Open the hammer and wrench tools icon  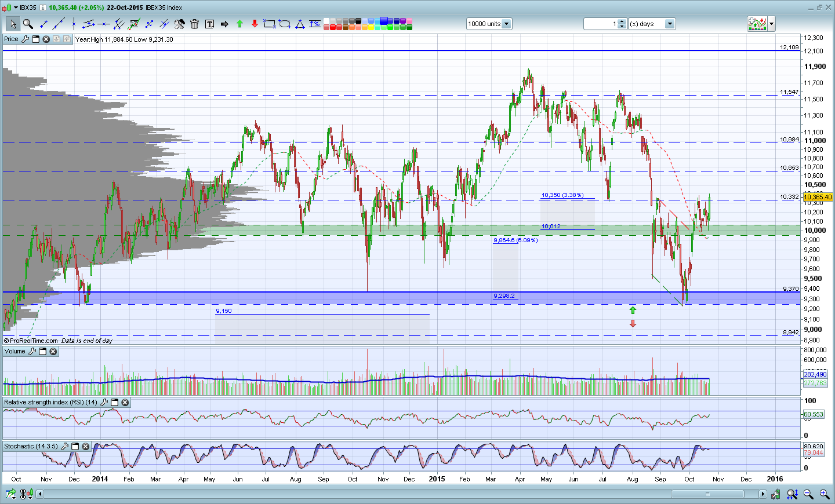pyautogui.click(x=179, y=24)
